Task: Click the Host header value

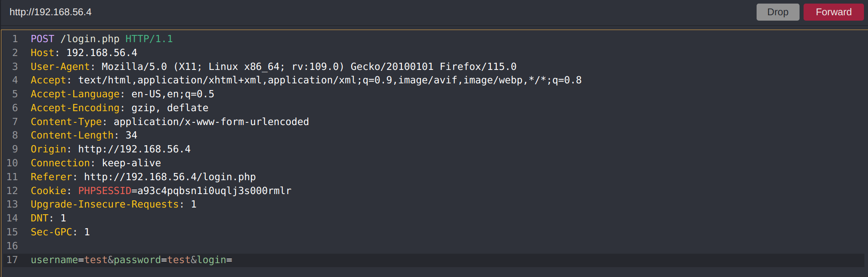Action: click(102, 53)
